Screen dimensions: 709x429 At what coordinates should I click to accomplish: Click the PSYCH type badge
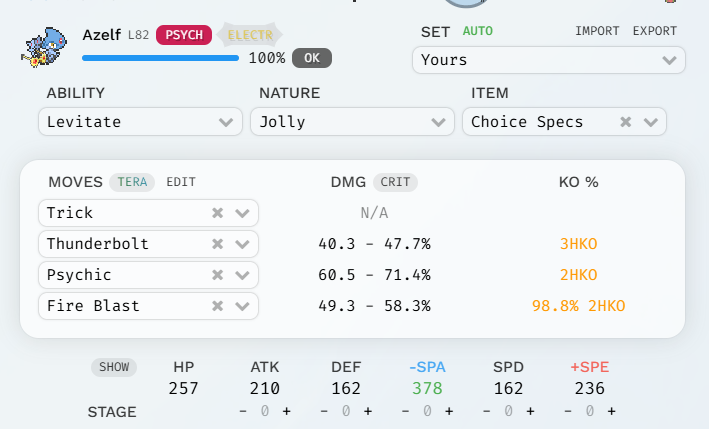click(184, 35)
